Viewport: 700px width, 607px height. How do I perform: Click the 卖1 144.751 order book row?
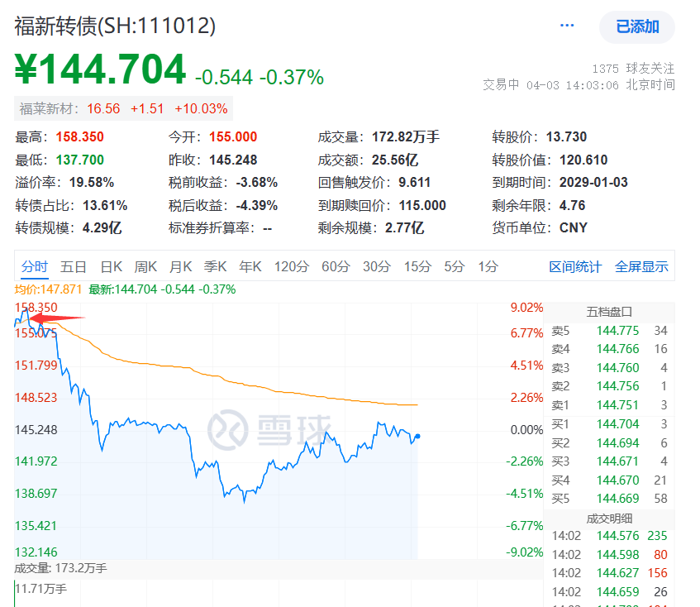point(609,405)
